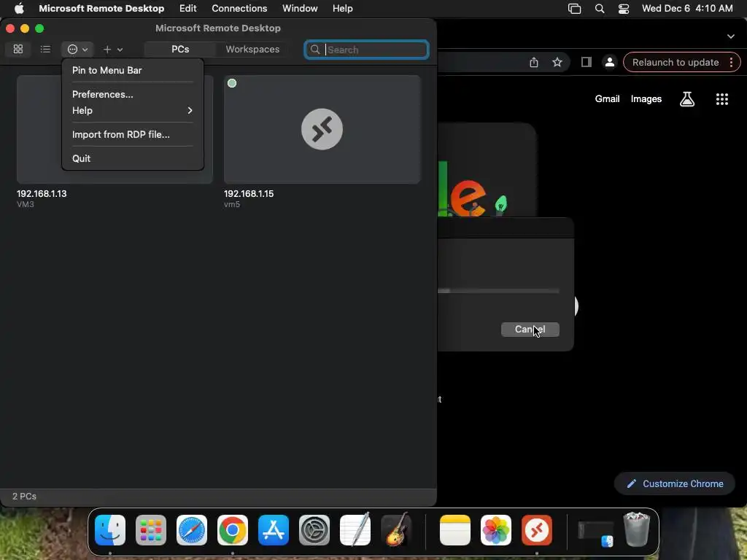Select the 192.168.1.15 label text
Viewport: 747px width, 560px height.
point(249,194)
